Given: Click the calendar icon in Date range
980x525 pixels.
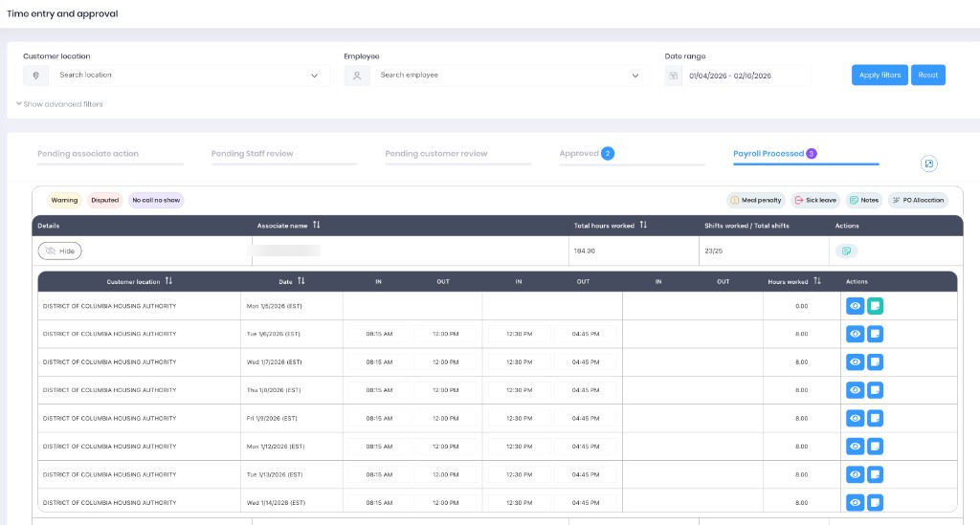Looking at the screenshot, I should pyautogui.click(x=673, y=76).
